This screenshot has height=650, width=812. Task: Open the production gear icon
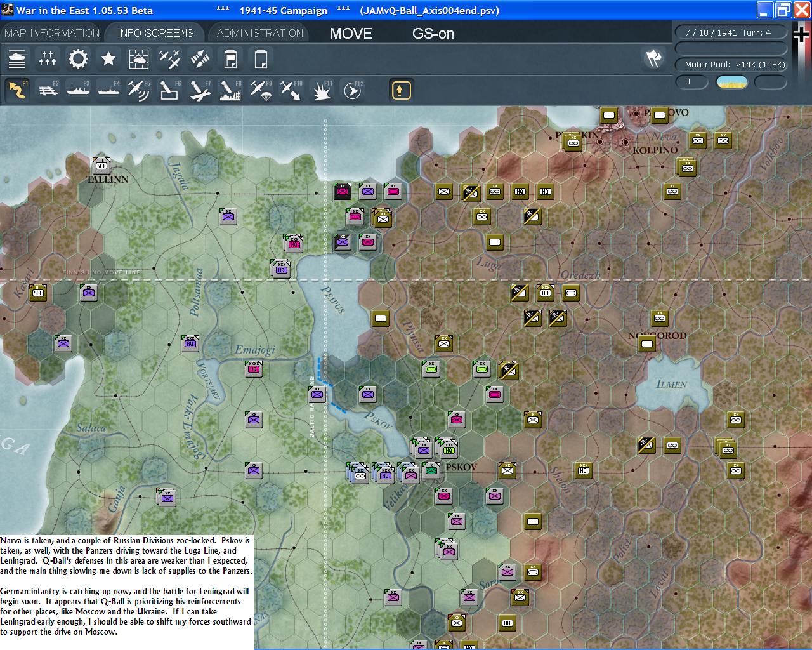(78, 59)
